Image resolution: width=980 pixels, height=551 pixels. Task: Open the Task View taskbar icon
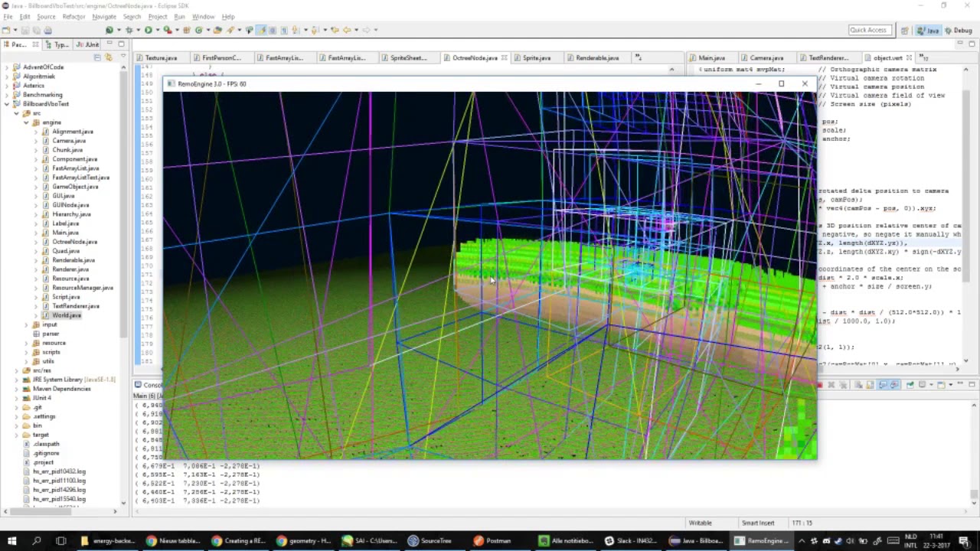tap(60, 541)
